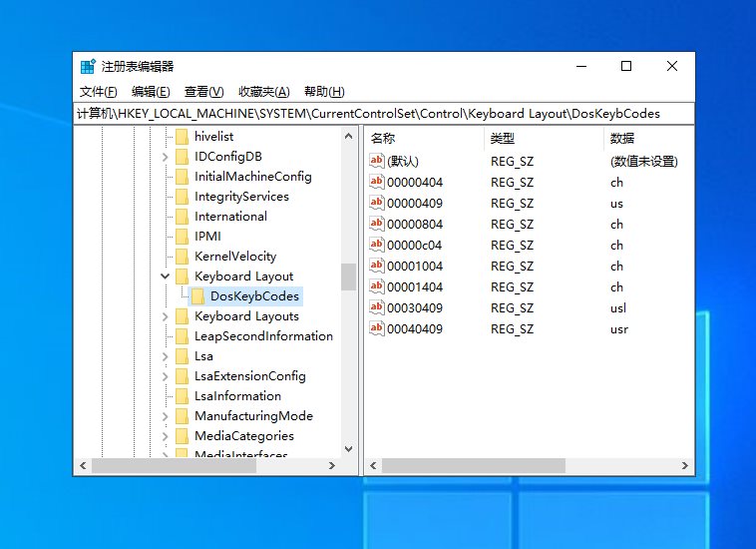Select the LsaExtensionConfig tree item
This screenshot has width=756, height=549.
pyautogui.click(x=249, y=376)
